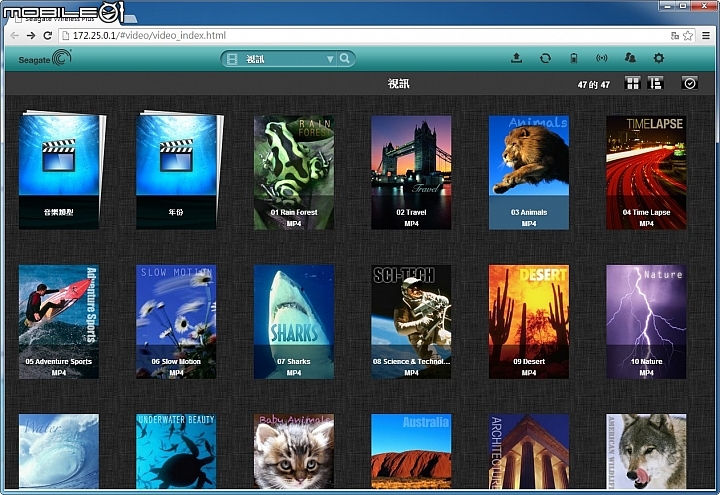Click the translate page icon in address bar

(x=675, y=35)
